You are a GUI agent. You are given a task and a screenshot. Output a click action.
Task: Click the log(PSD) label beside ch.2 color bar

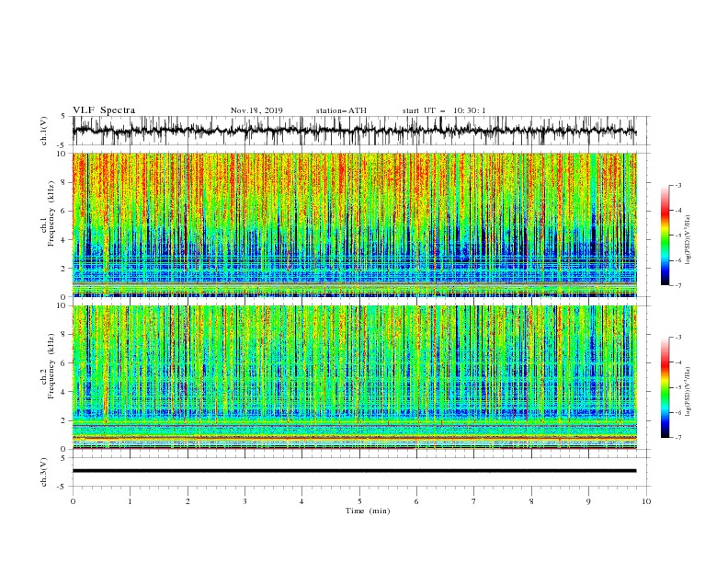(688, 392)
